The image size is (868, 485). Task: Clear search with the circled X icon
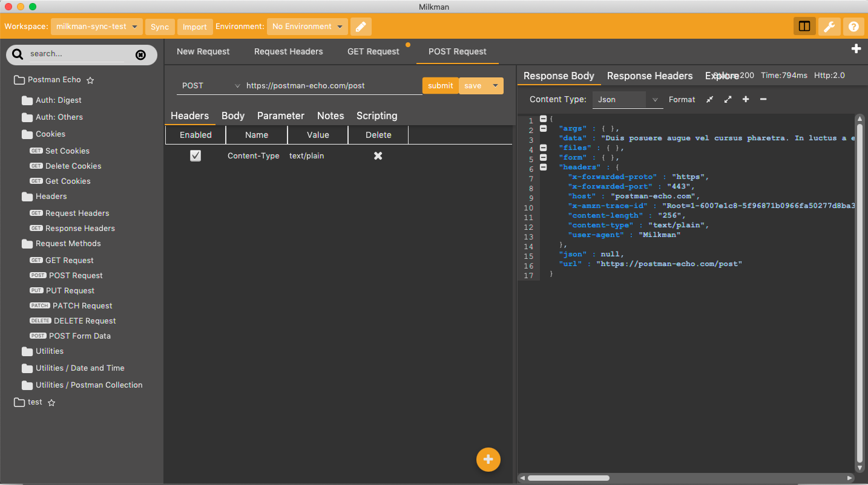(140, 55)
